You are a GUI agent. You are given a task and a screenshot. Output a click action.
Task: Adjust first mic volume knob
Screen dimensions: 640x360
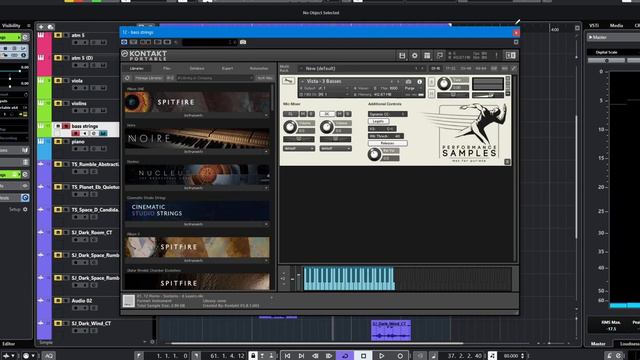(290, 127)
